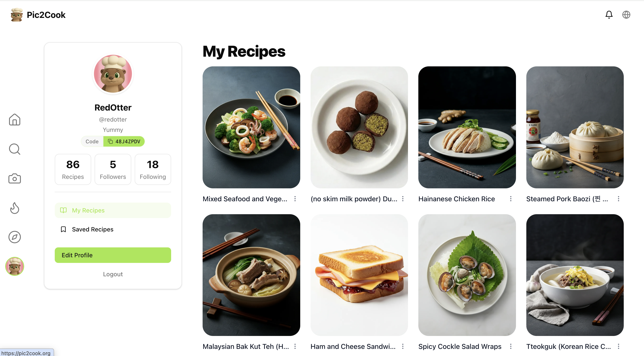The width and height of the screenshot is (644, 356).
Task: Select the Search icon
Action: point(14,149)
